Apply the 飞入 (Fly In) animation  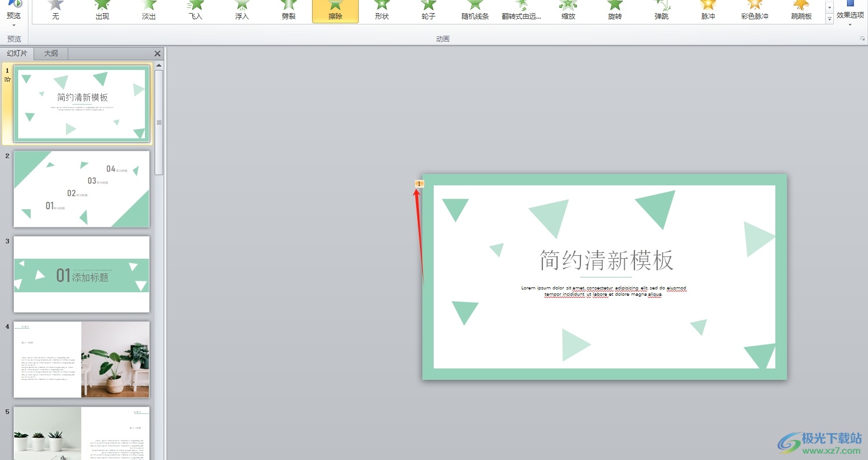(196, 11)
